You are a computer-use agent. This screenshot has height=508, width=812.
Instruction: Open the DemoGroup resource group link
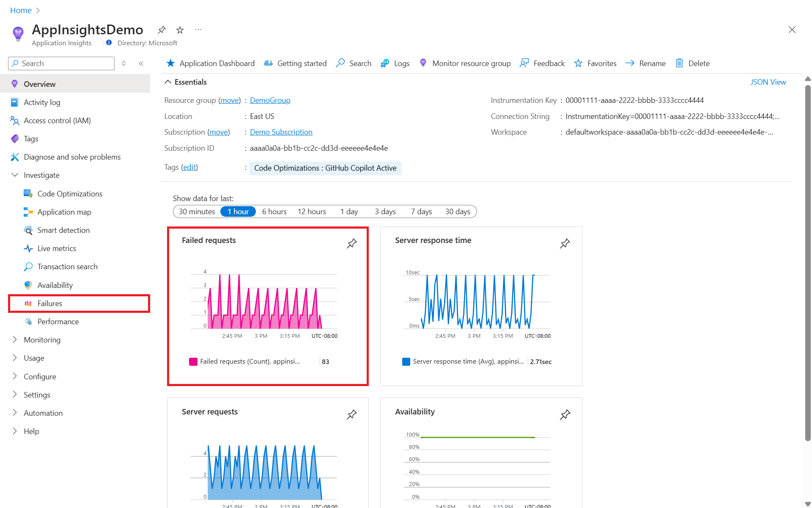pos(270,100)
